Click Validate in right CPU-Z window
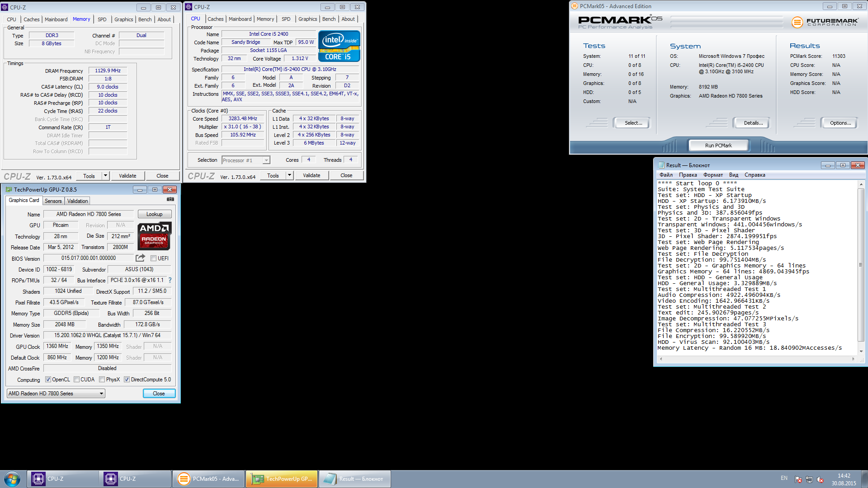Image resolution: width=868 pixels, height=488 pixels. pos(311,175)
